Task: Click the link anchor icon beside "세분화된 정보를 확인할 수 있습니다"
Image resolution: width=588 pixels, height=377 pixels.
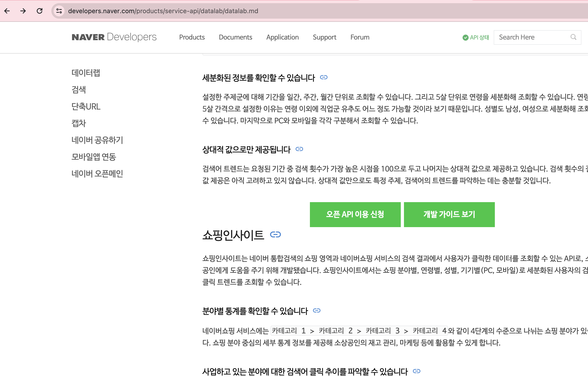Action: click(324, 77)
